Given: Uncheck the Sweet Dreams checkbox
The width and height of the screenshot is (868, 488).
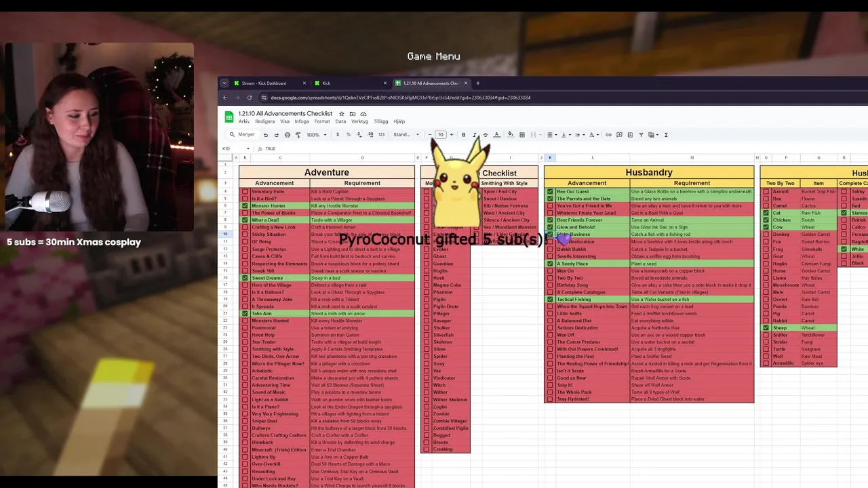Looking at the screenshot, I should [x=245, y=278].
